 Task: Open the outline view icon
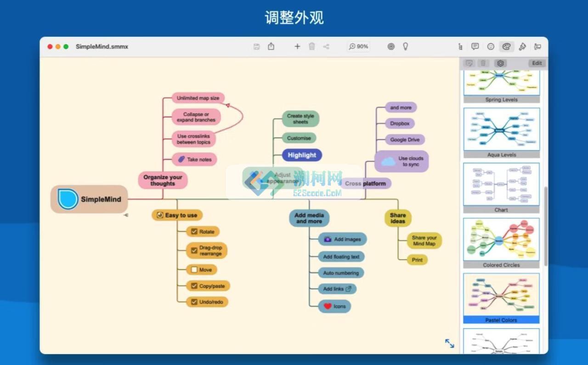coord(460,46)
